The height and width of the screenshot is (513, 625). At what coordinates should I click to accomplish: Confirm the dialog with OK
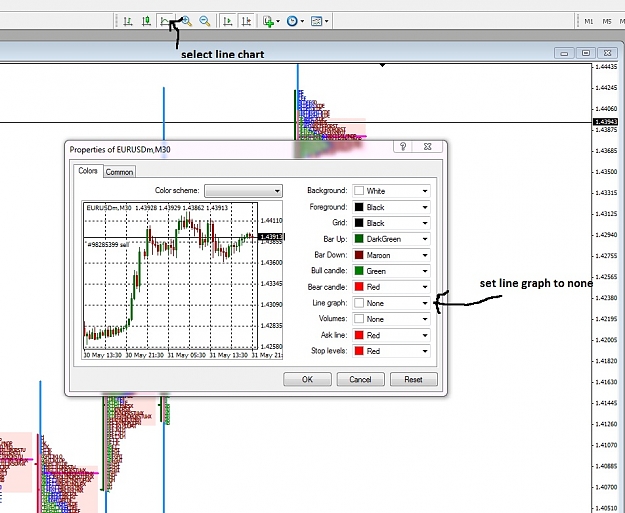point(307,379)
